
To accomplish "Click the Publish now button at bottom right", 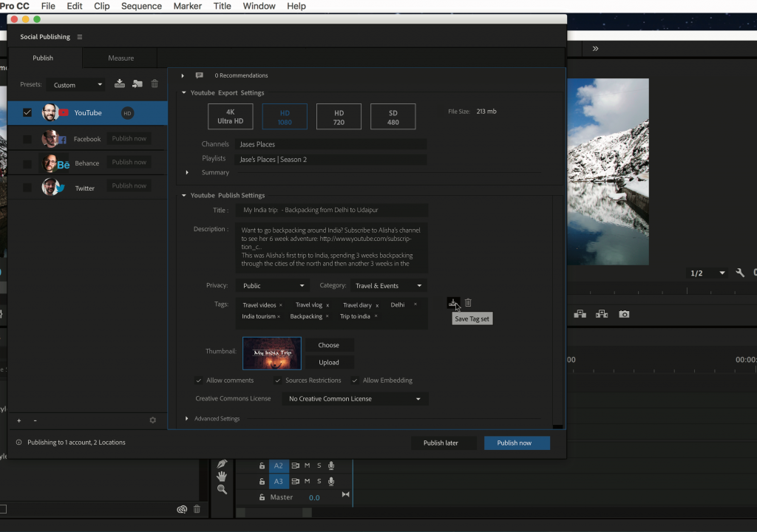I will point(517,443).
